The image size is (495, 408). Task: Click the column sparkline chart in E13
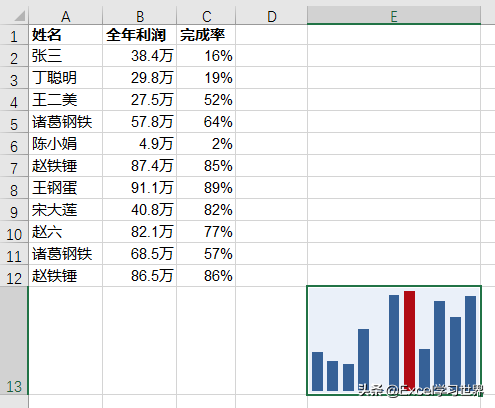[x=394, y=341]
